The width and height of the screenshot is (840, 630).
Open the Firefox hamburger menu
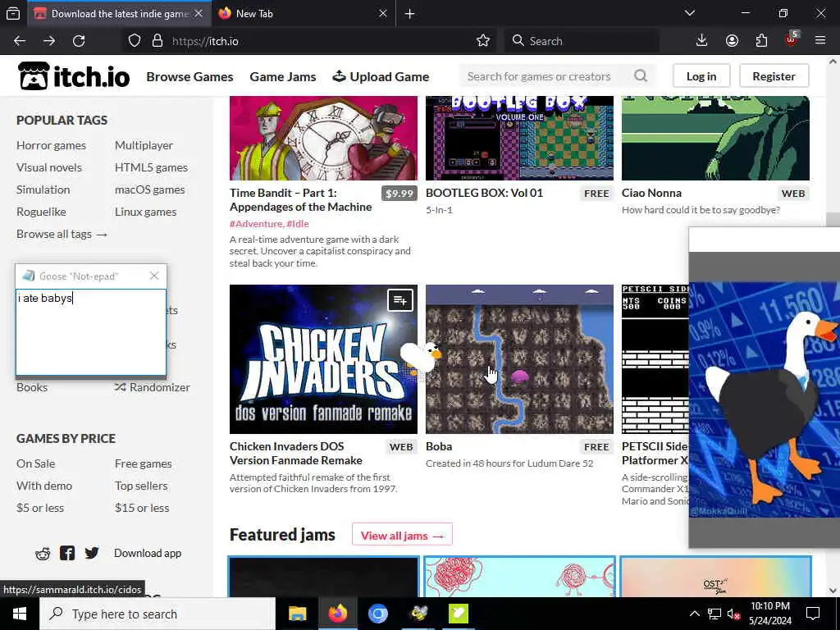click(x=819, y=41)
